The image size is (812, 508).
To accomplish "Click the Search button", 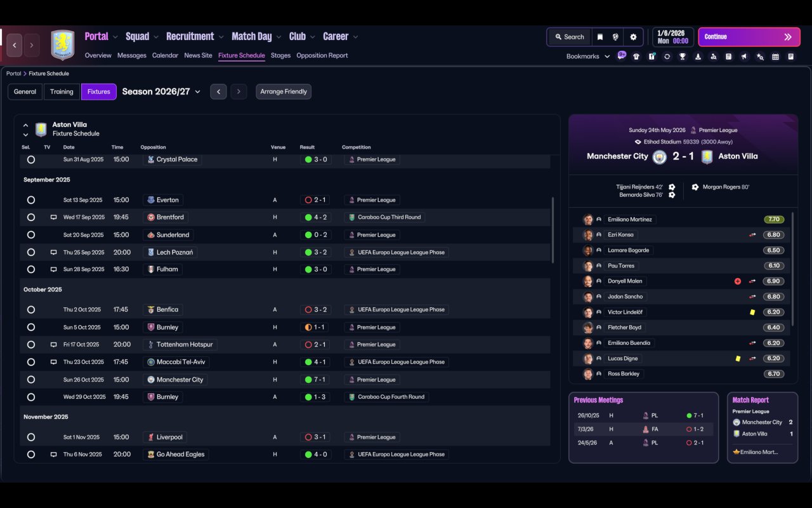I will 569,37.
